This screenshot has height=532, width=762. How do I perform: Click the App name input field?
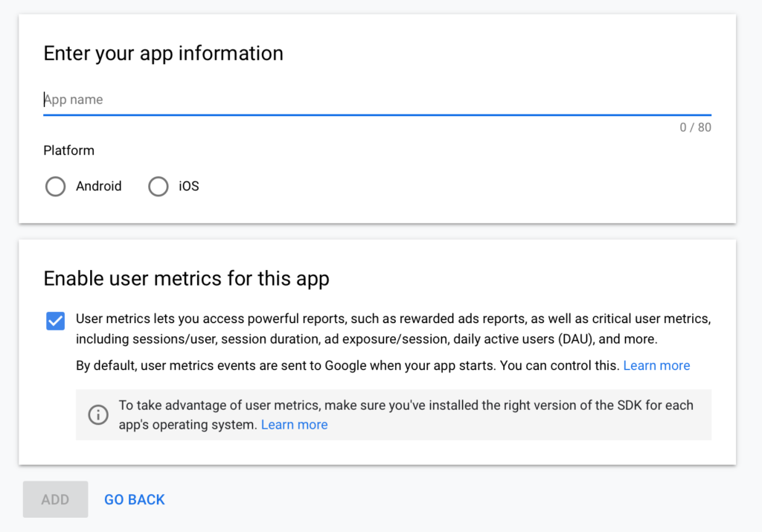pos(377,100)
